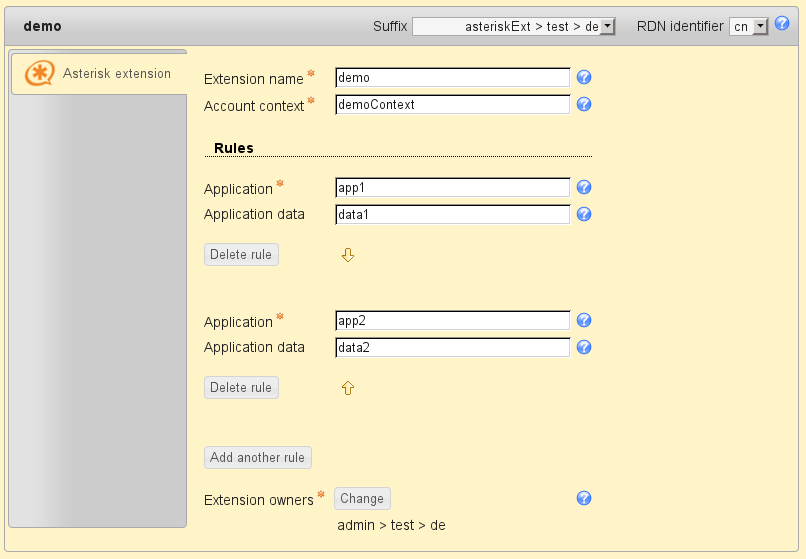Click the Extension name input field
The image size is (806, 559).
click(x=452, y=77)
